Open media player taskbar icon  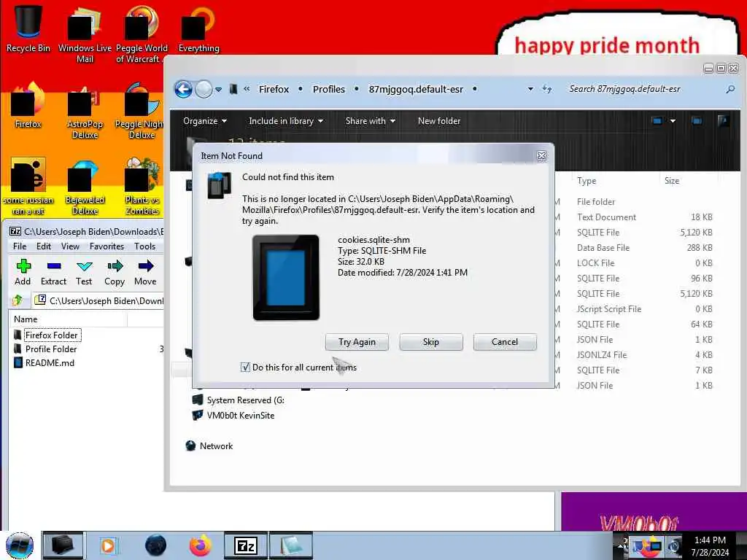pos(108,545)
